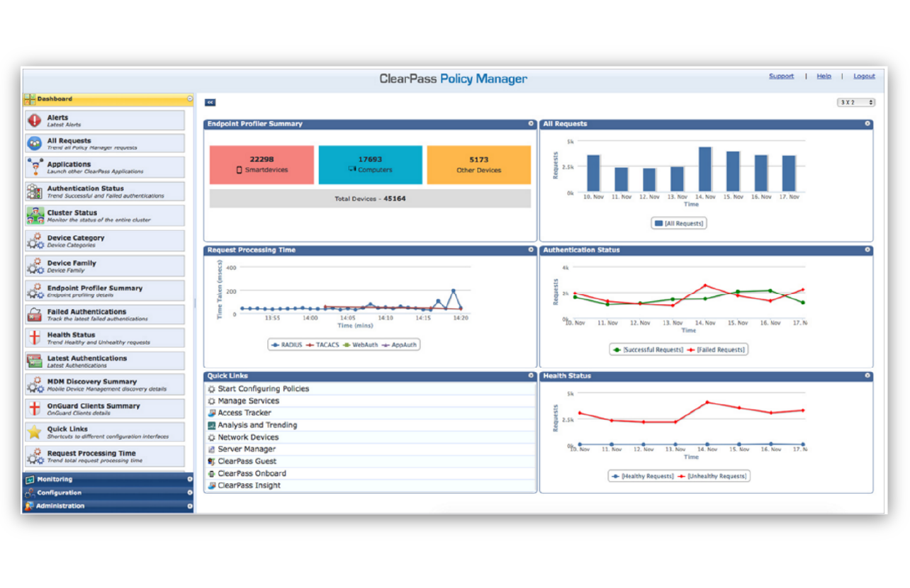Close the Request Processing Time widget

tap(531, 249)
